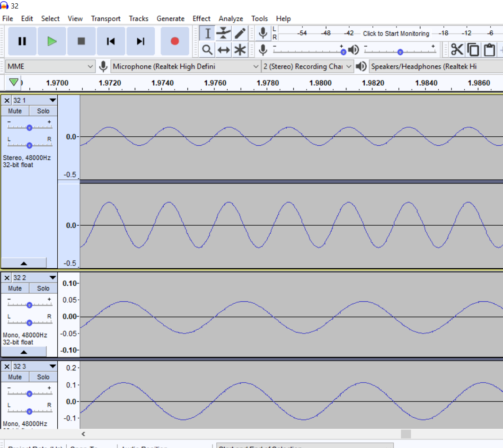The width and height of the screenshot is (503, 448).
Task: Start playback with the green Play button
Action: [x=52, y=41]
